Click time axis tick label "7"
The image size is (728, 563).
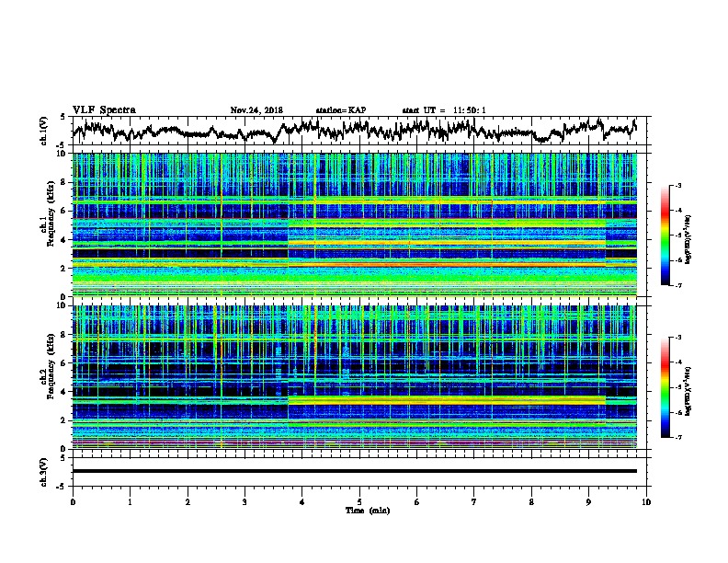click(x=474, y=502)
